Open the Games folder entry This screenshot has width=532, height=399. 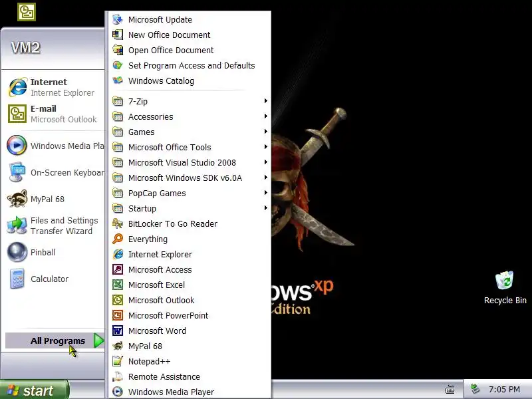pyautogui.click(x=190, y=132)
